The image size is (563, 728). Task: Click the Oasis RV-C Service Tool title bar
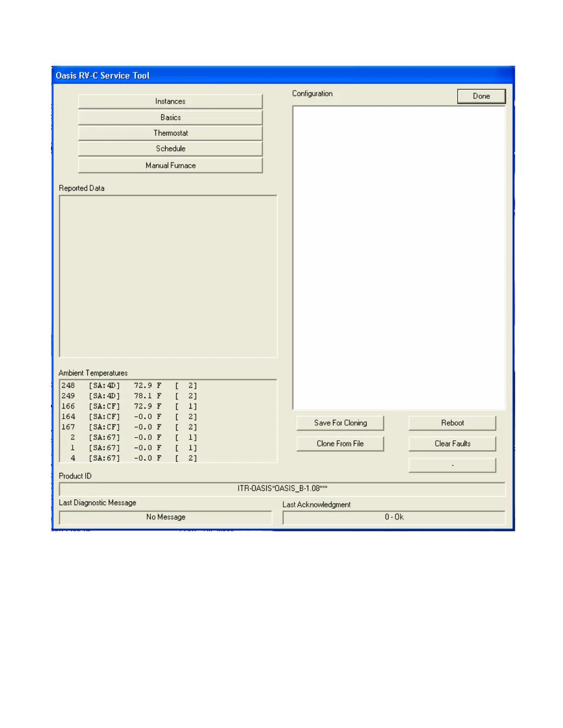pyautogui.click(x=283, y=75)
